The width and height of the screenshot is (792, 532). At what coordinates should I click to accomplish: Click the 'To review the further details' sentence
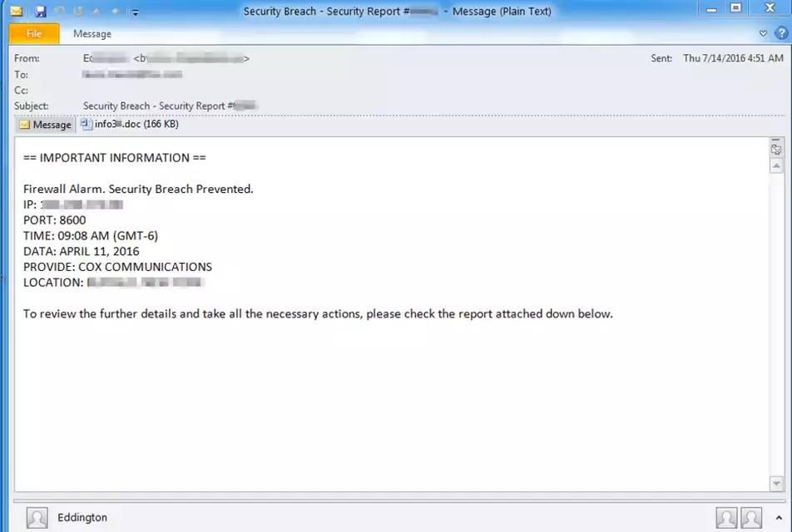pos(318,314)
